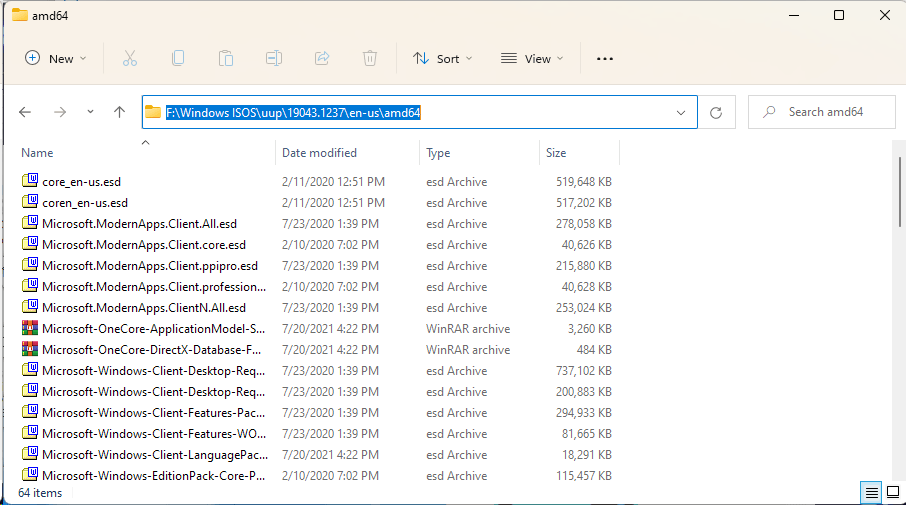Viewport: 906px width, 505px height.
Task: Navigate back to previous folder
Action: coord(25,113)
